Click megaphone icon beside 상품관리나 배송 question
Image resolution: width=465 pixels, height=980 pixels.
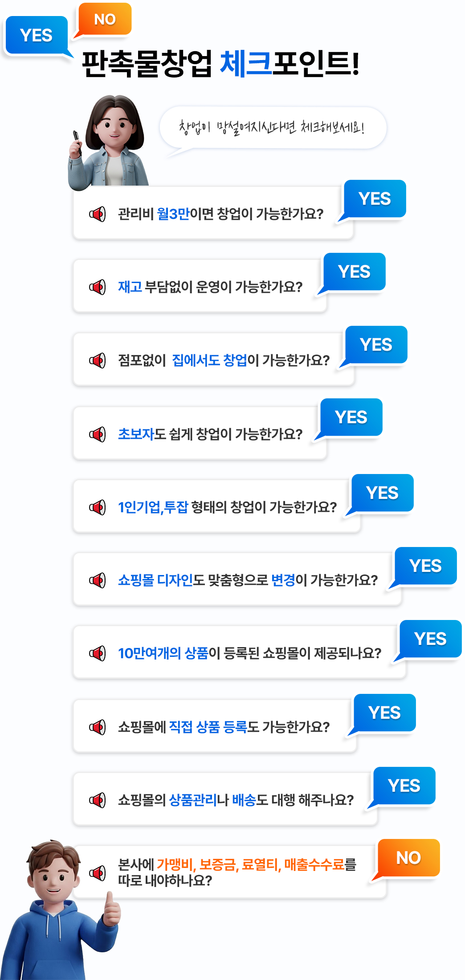[98, 800]
